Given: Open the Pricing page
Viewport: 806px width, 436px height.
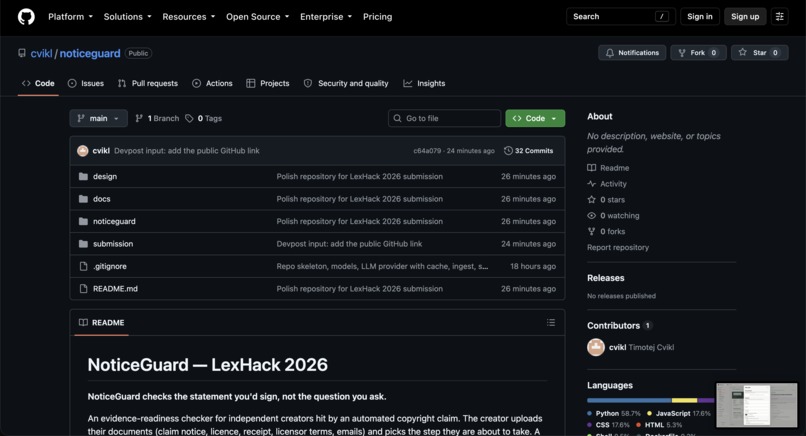Looking at the screenshot, I should 377,16.
